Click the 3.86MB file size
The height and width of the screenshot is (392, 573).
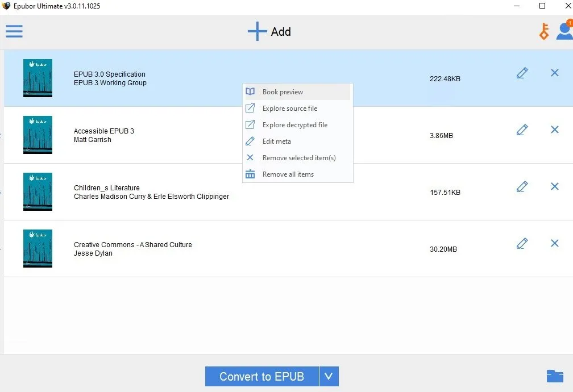point(441,136)
